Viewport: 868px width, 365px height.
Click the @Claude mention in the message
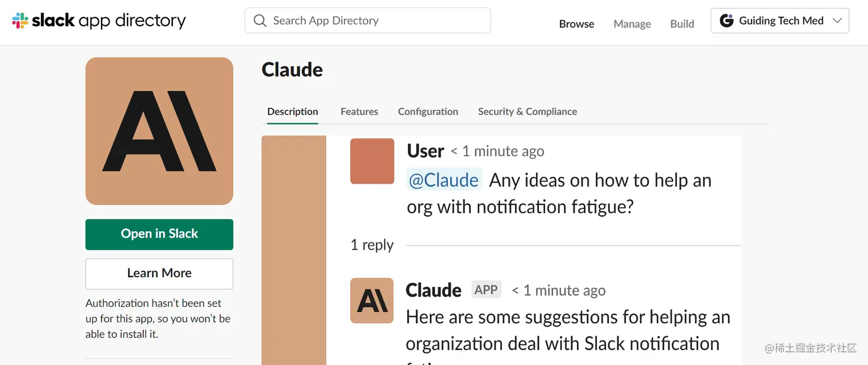[x=444, y=180]
